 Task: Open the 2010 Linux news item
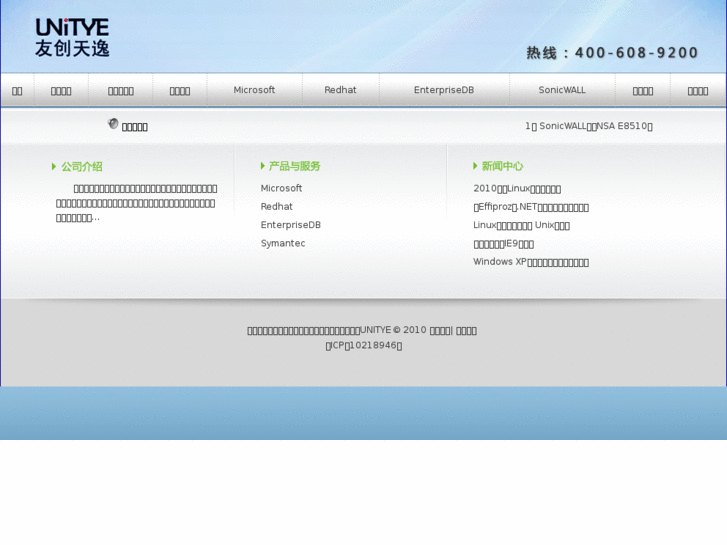(x=517, y=189)
